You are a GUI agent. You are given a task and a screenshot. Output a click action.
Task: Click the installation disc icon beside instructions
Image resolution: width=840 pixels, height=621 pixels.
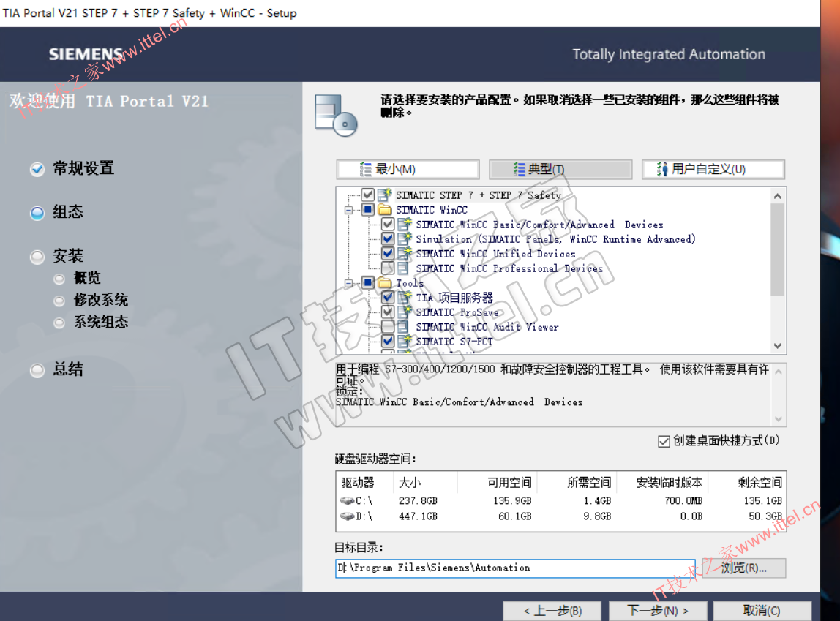click(336, 115)
